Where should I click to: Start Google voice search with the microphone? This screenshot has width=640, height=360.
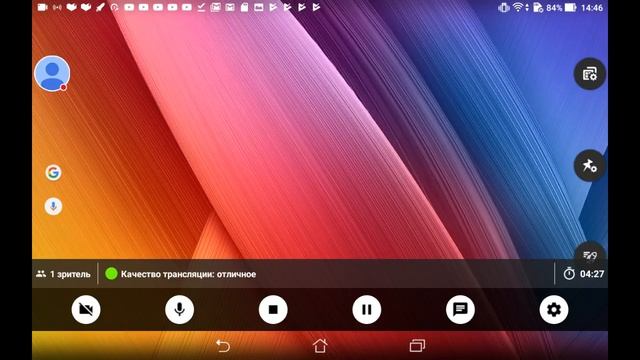[x=53, y=206]
